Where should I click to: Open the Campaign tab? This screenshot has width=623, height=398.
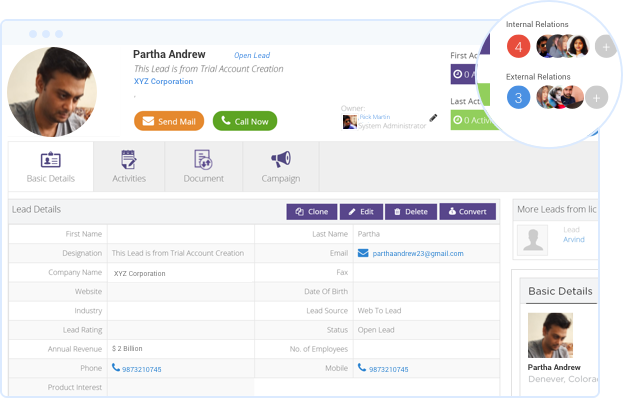tap(281, 166)
